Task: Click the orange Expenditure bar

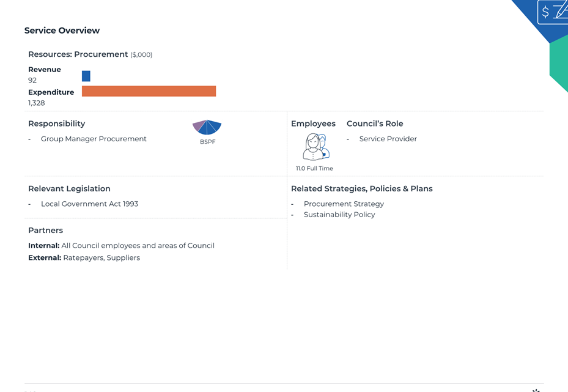Action: pos(149,91)
